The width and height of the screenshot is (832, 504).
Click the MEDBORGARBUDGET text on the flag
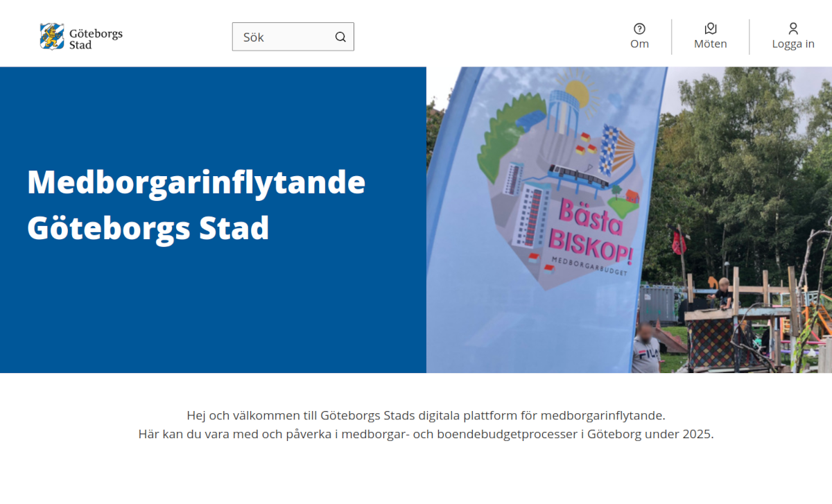589,266
